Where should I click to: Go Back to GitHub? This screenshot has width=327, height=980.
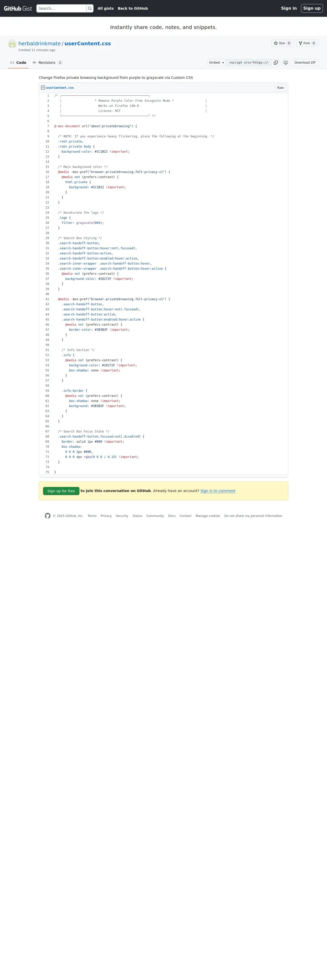(133, 8)
